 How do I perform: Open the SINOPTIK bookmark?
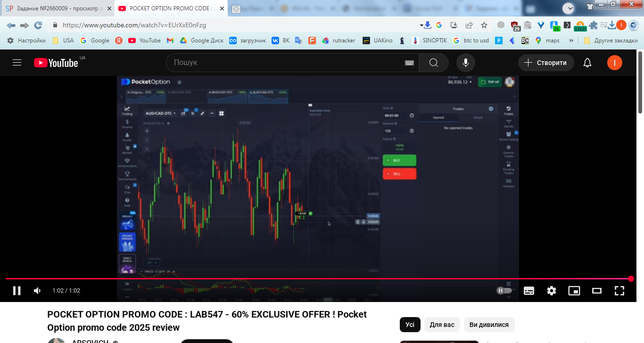[429, 41]
